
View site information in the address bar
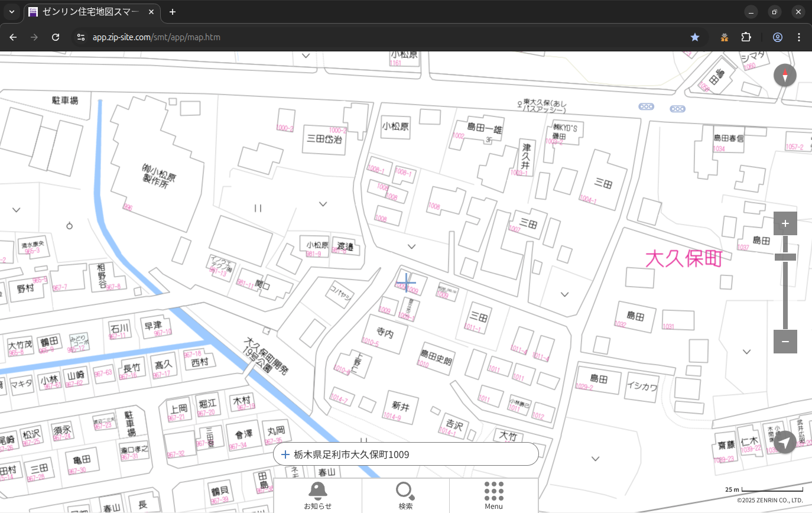coord(81,37)
